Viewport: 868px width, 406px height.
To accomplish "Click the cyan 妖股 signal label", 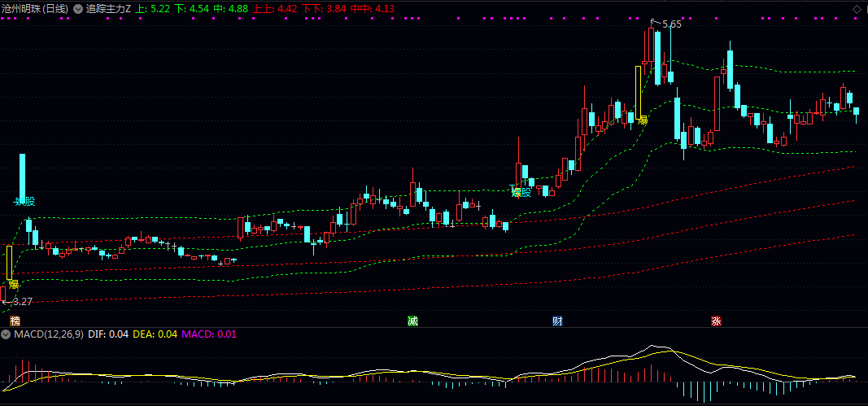I will click(24, 201).
